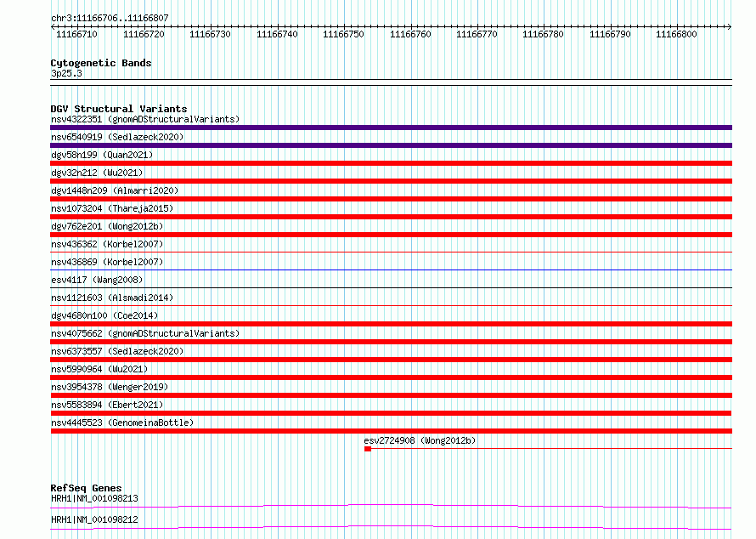Click the red bar under nsv4445523
The width and height of the screenshot is (756, 539).
(x=391, y=431)
